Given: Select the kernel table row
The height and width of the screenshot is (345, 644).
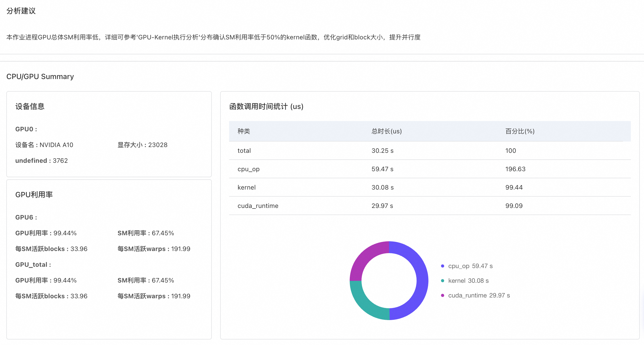Looking at the screenshot, I should [246, 187].
